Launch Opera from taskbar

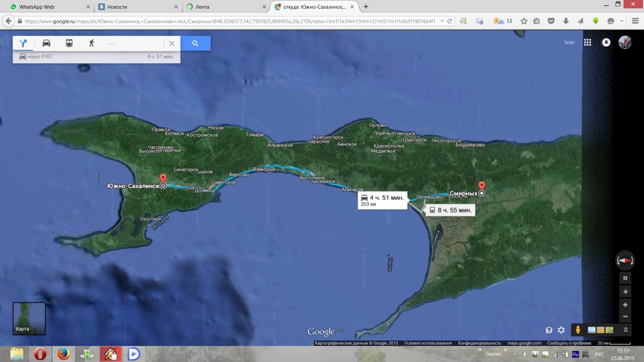click(x=40, y=354)
